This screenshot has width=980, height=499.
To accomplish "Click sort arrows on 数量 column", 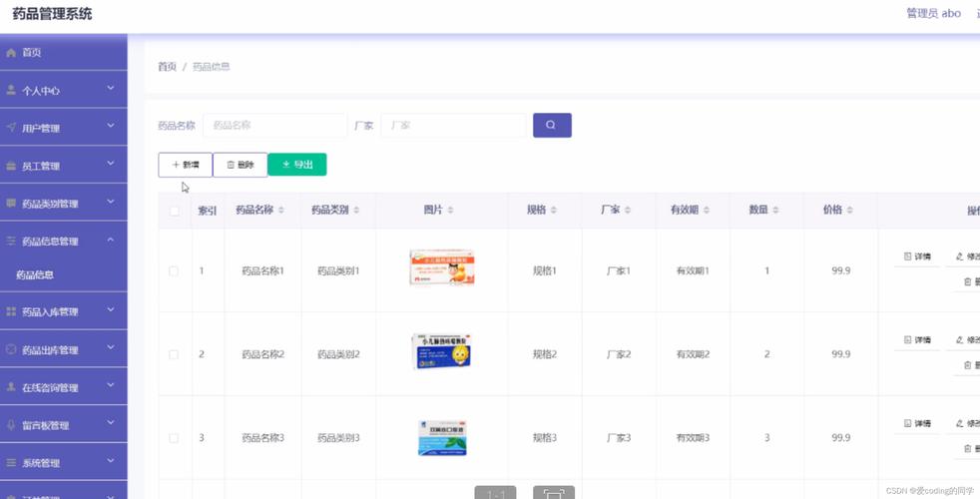I will pyautogui.click(x=776, y=211).
